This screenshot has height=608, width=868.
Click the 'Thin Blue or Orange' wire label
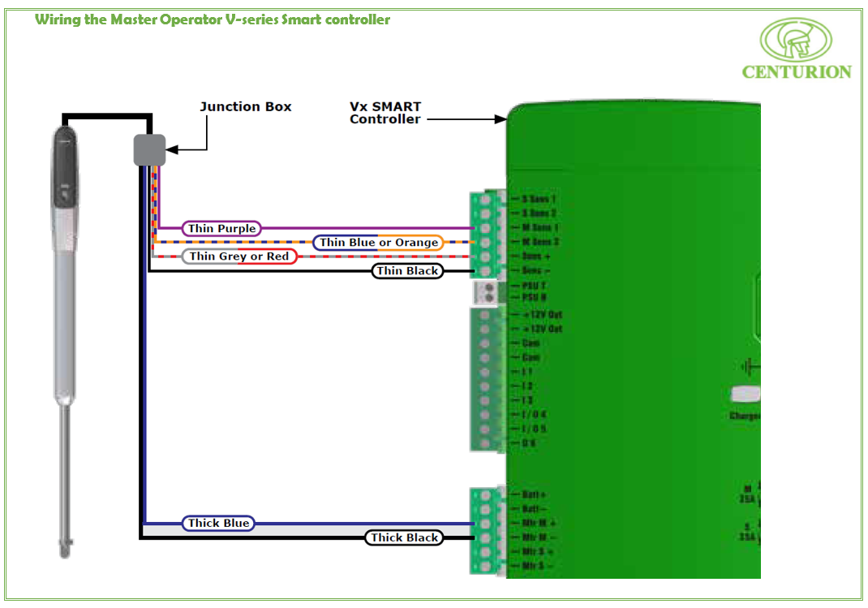379,243
